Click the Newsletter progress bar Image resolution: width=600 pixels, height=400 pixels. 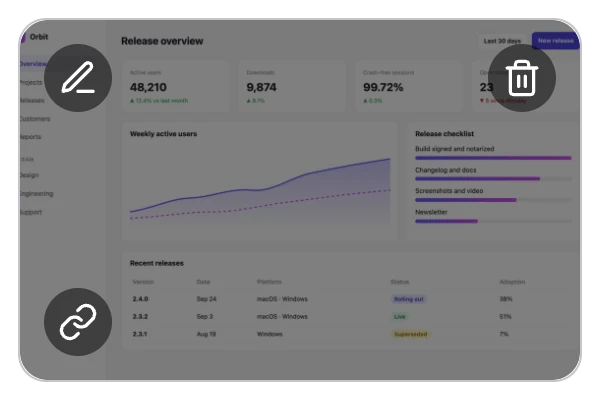point(493,221)
